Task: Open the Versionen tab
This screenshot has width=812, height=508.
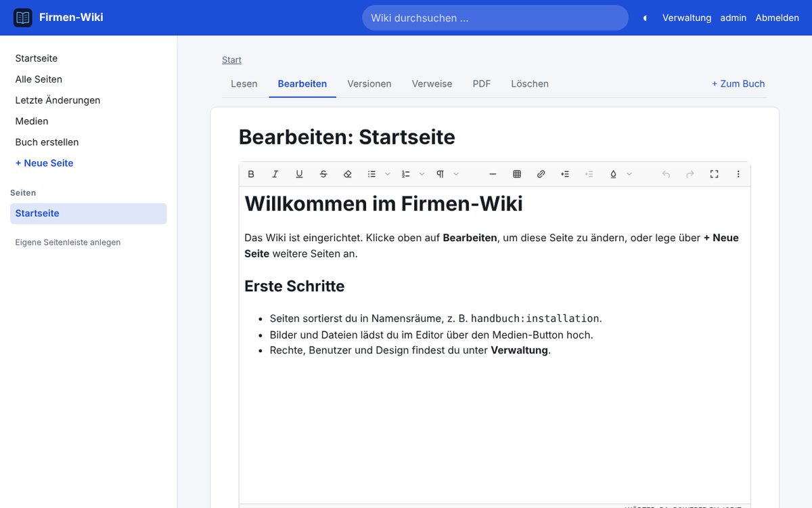Action: tap(369, 84)
